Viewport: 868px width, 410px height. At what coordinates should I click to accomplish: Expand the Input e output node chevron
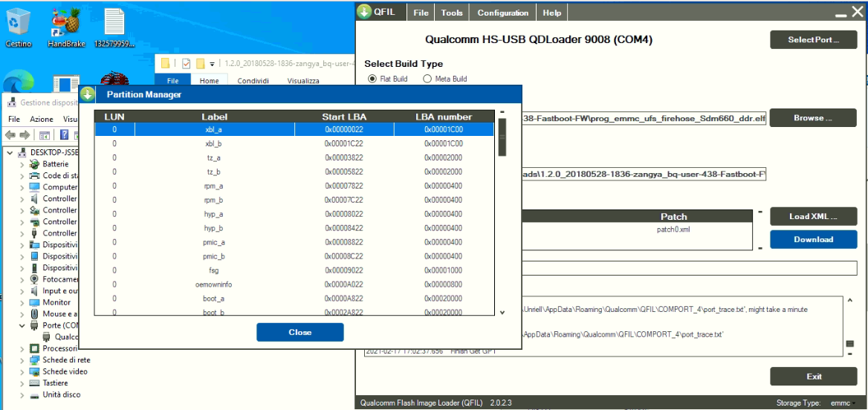[x=22, y=291]
